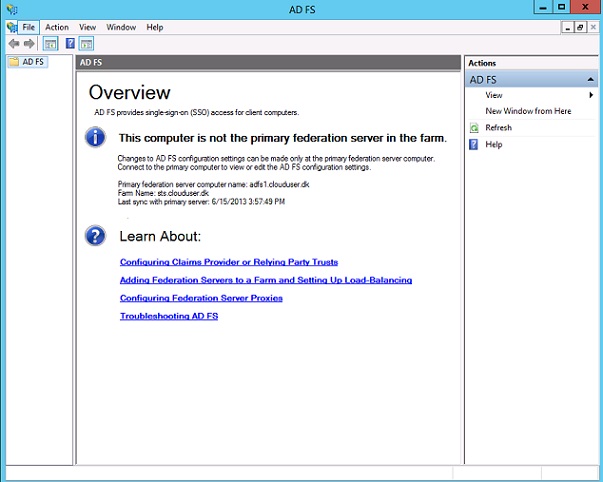Image resolution: width=603 pixels, height=482 pixels.
Task: Minimize the inner MDI child window
Action: coord(568,27)
